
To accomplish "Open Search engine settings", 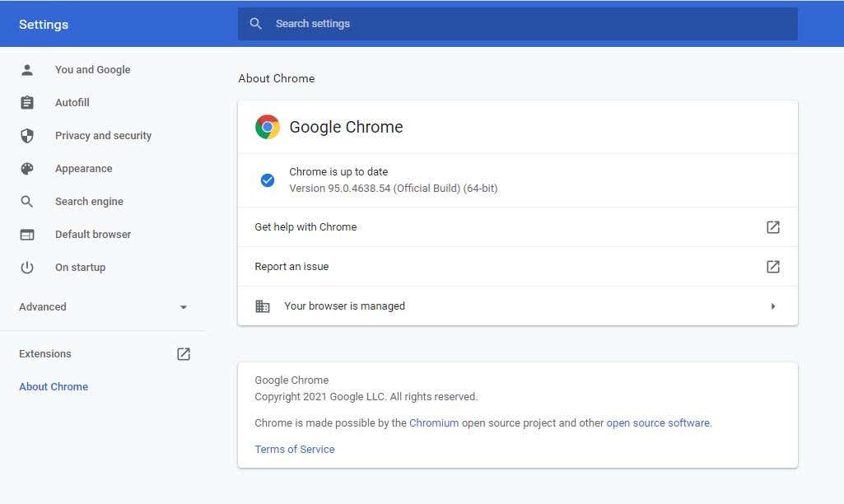I will tap(90, 202).
